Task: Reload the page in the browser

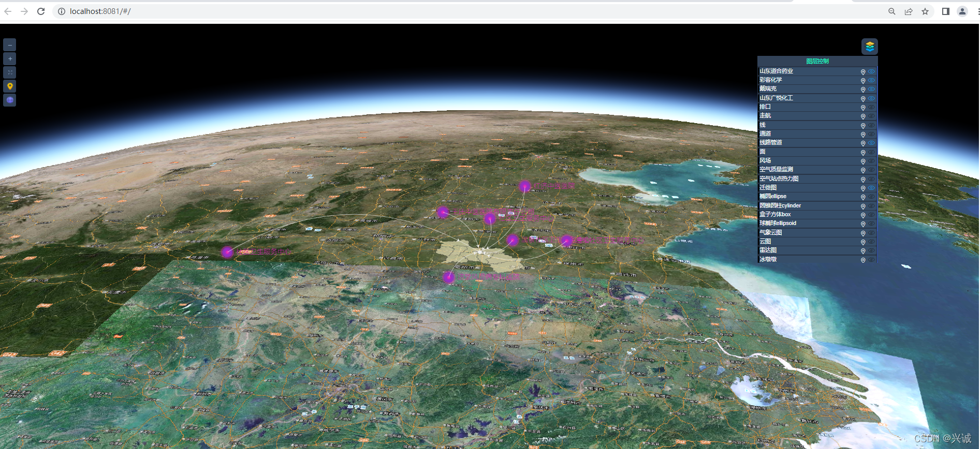Action: point(41,11)
